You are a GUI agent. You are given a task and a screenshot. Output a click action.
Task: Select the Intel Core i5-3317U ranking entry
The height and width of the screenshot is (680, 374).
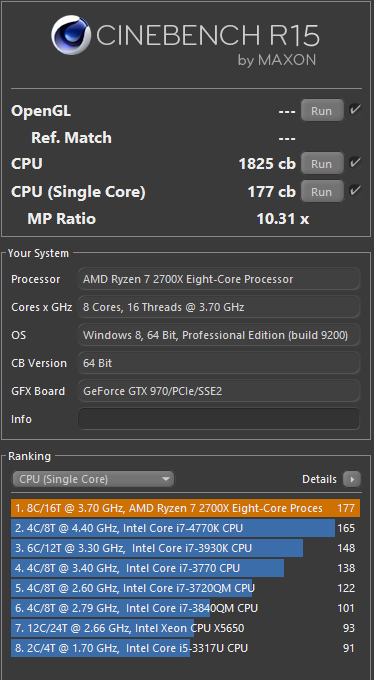(186, 648)
